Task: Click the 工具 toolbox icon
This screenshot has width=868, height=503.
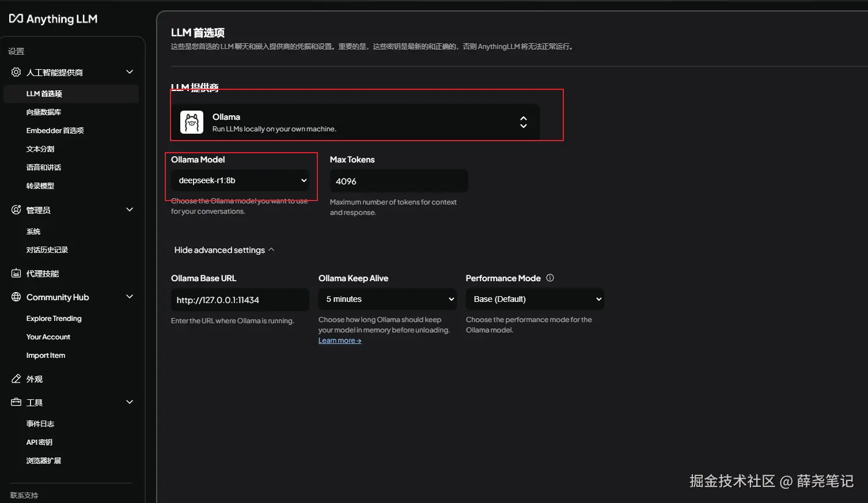Action: pyautogui.click(x=16, y=402)
